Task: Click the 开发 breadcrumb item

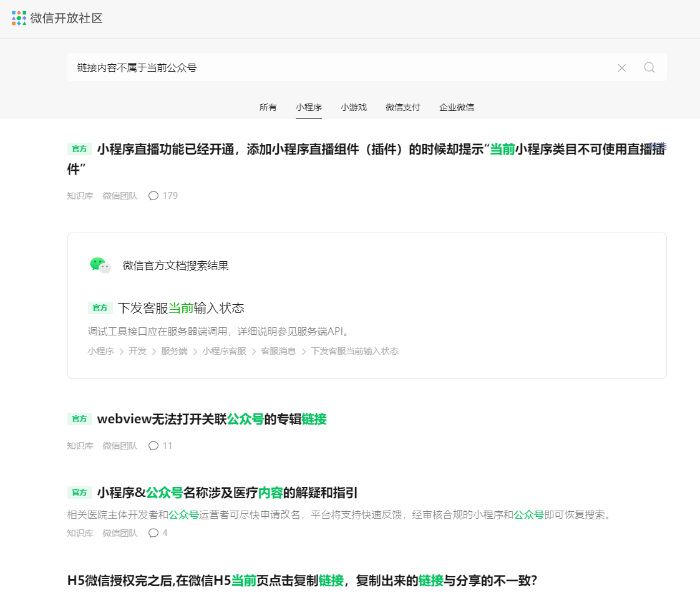Action: [137, 352]
